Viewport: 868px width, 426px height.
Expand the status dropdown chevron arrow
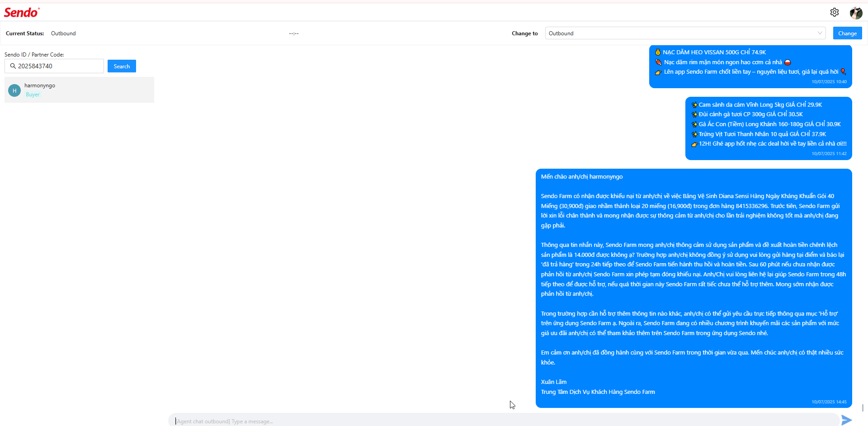pos(820,33)
